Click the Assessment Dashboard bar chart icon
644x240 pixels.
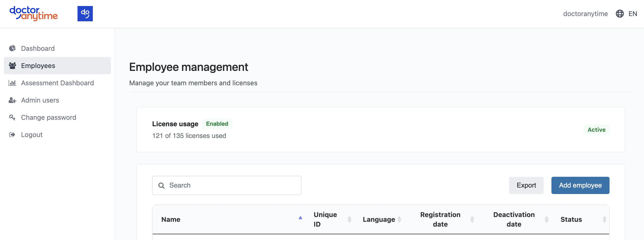point(12,83)
